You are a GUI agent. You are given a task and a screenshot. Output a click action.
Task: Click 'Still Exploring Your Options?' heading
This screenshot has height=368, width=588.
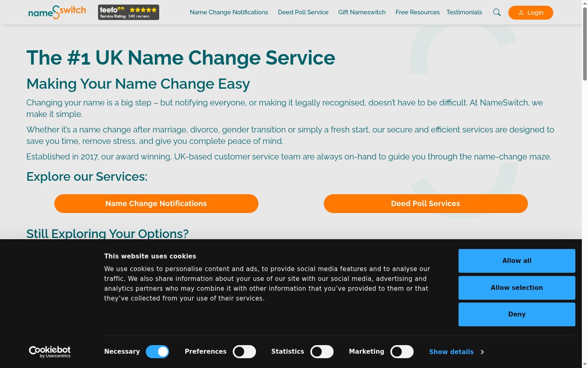point(107,233)
